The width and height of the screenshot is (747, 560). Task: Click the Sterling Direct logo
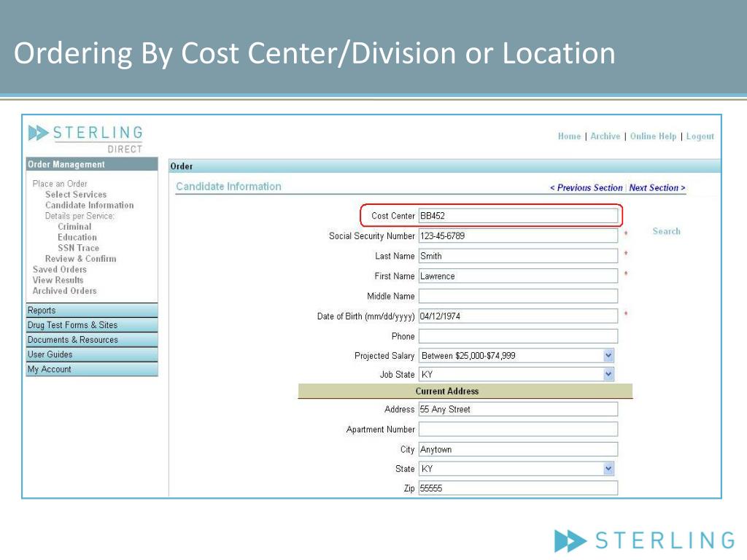tap(86, 139)
